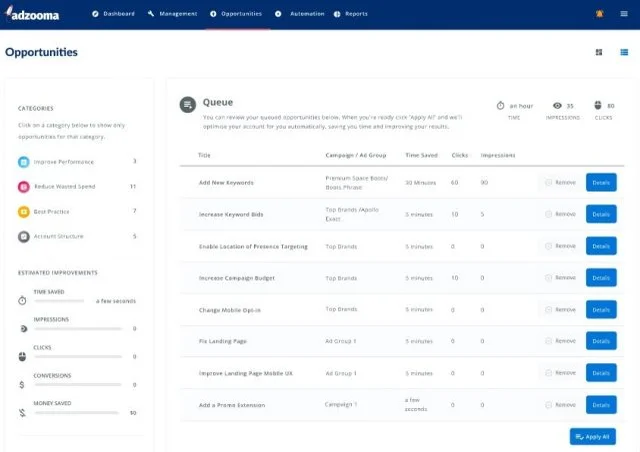Select the Premium Space Boots campaign cell

357,183
